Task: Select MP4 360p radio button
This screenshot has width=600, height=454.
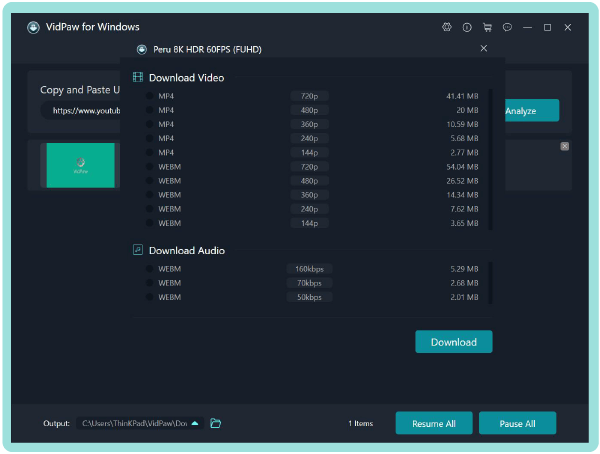Action: (x=150, y=124)
